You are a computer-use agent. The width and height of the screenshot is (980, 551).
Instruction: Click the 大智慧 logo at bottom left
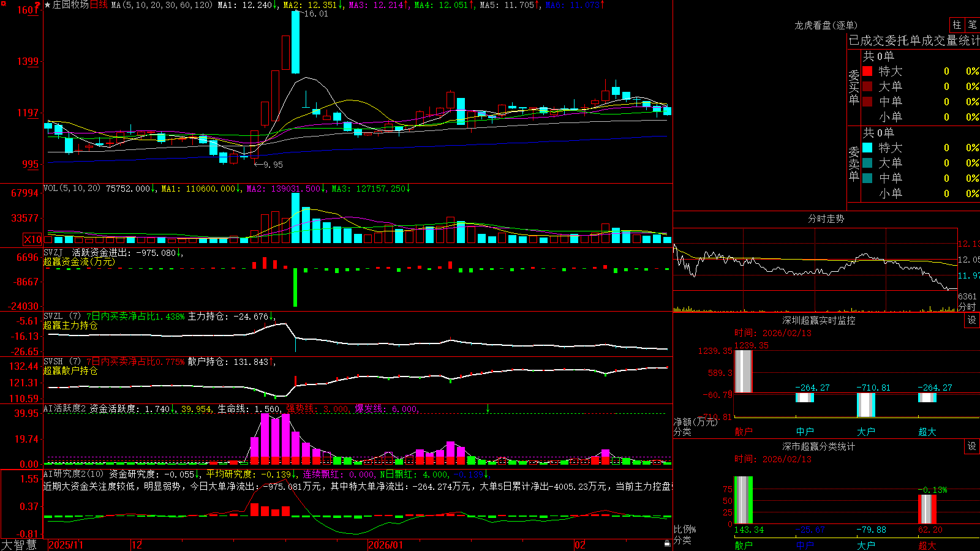pyautogui.click(x=19, y=545)
